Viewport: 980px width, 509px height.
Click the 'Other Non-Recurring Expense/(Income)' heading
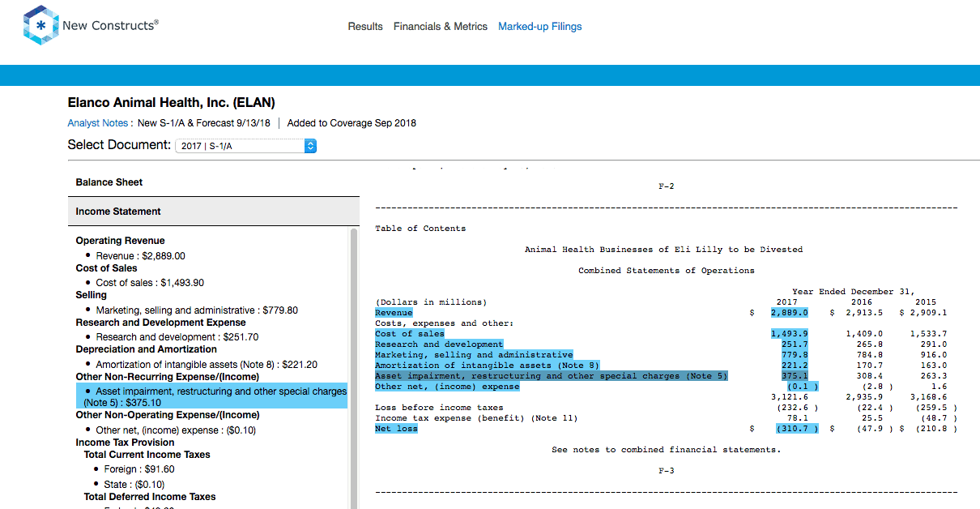(168, 377)
